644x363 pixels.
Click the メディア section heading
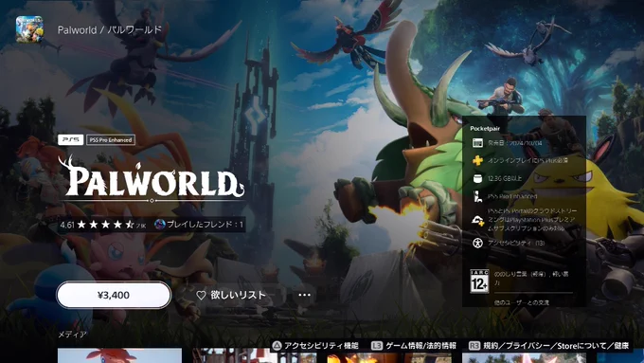pyautogui.click(x=72, y=335)
